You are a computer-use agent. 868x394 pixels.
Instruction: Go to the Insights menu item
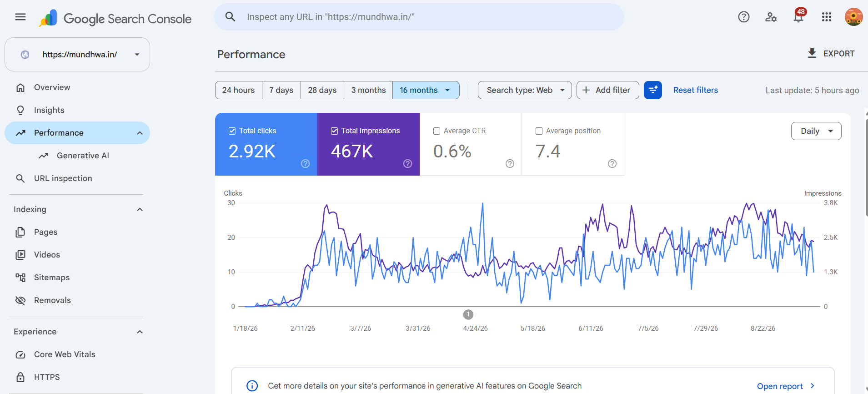click(x=77, y=110)
